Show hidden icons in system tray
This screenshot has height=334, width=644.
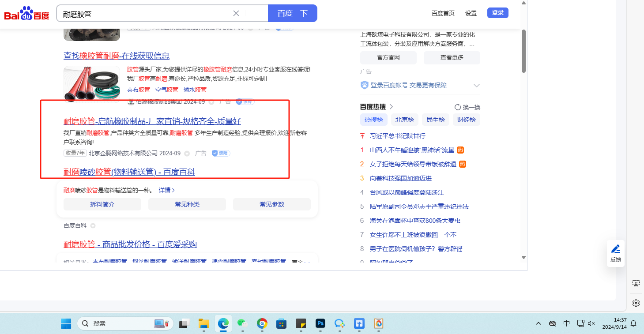pyautogui.click(x=539, y=323)
